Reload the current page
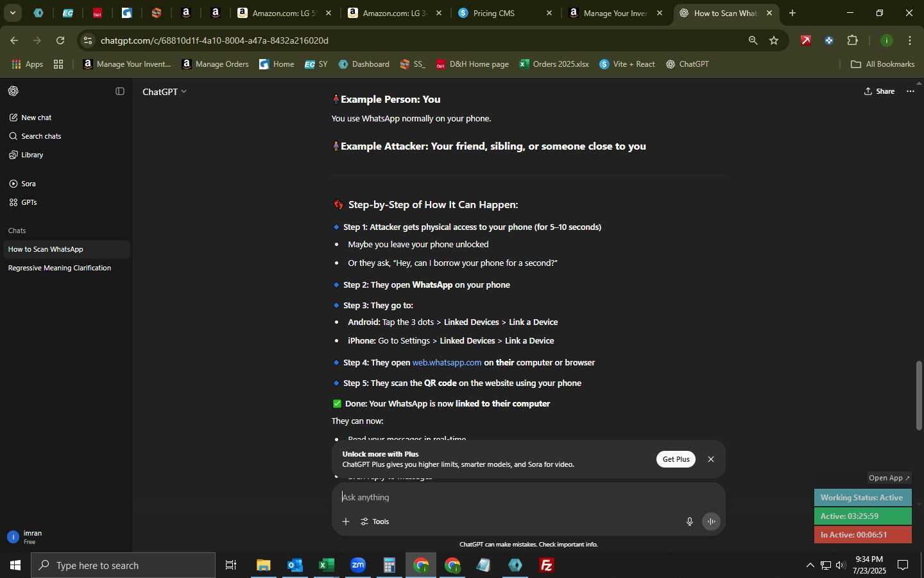Viewport: 924px width, 578px height. coord(60,40)
